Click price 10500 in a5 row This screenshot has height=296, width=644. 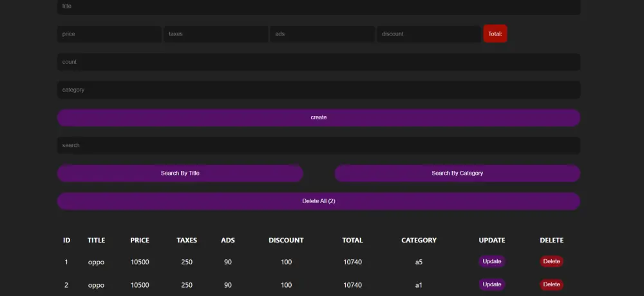coord(140,262)
